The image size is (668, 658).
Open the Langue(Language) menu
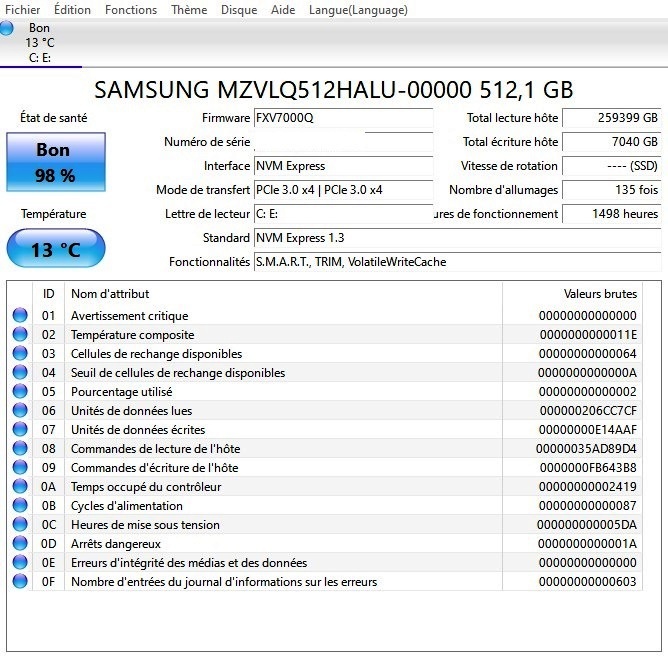coord(358,10)
